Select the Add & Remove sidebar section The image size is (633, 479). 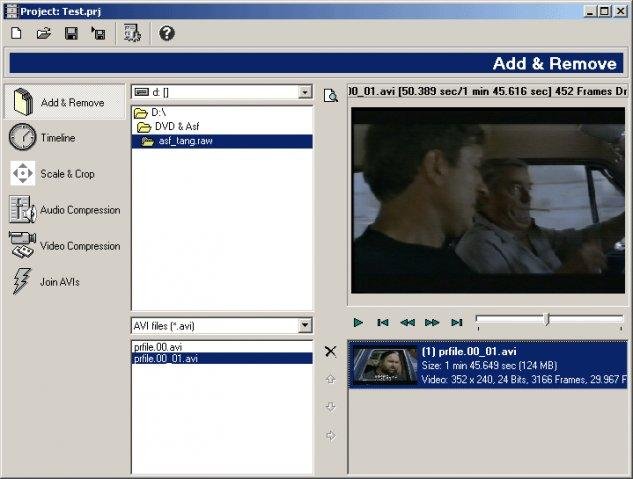(65, 102)
